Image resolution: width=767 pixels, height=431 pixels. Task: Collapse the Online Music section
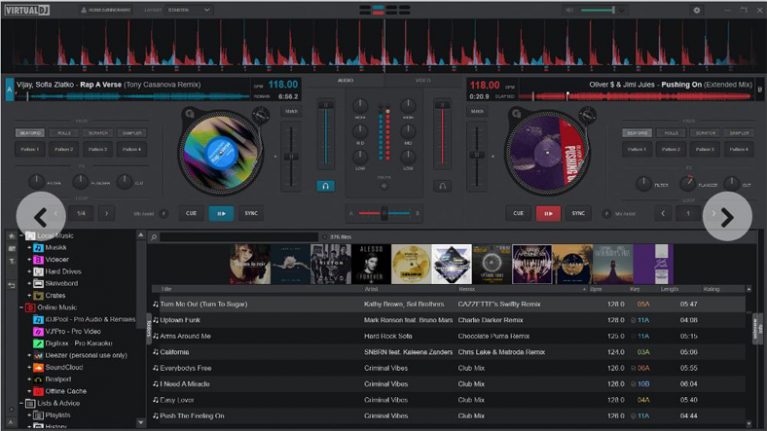coord(22,307)
